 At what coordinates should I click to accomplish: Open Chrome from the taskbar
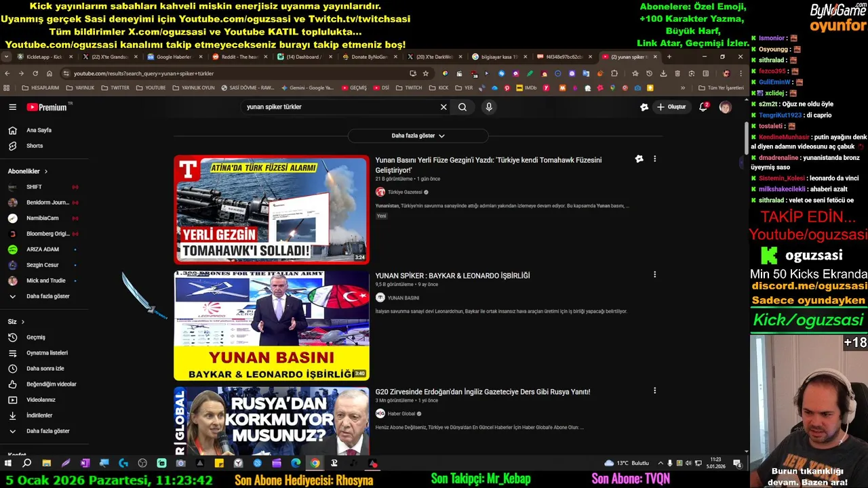coord(315,464)
